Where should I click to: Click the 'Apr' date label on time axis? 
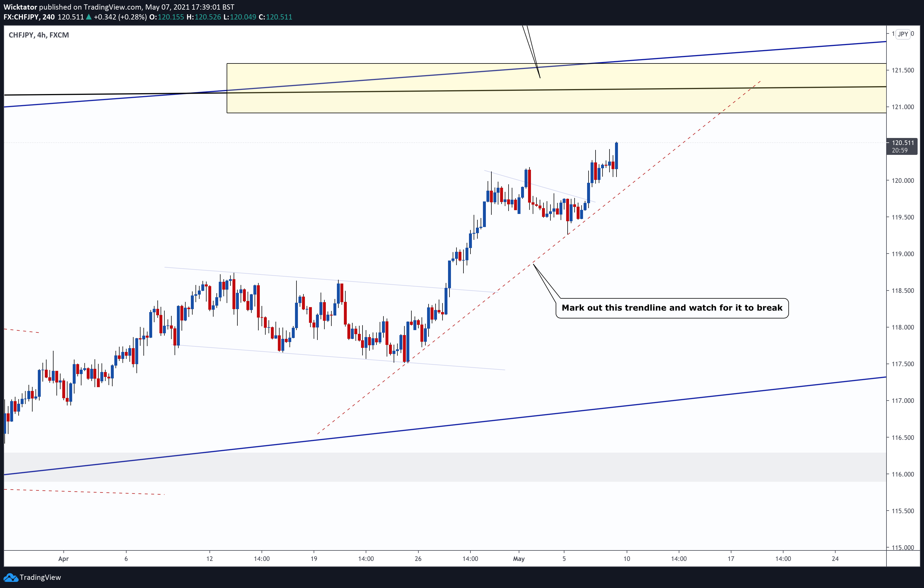[x=63, y=559]
